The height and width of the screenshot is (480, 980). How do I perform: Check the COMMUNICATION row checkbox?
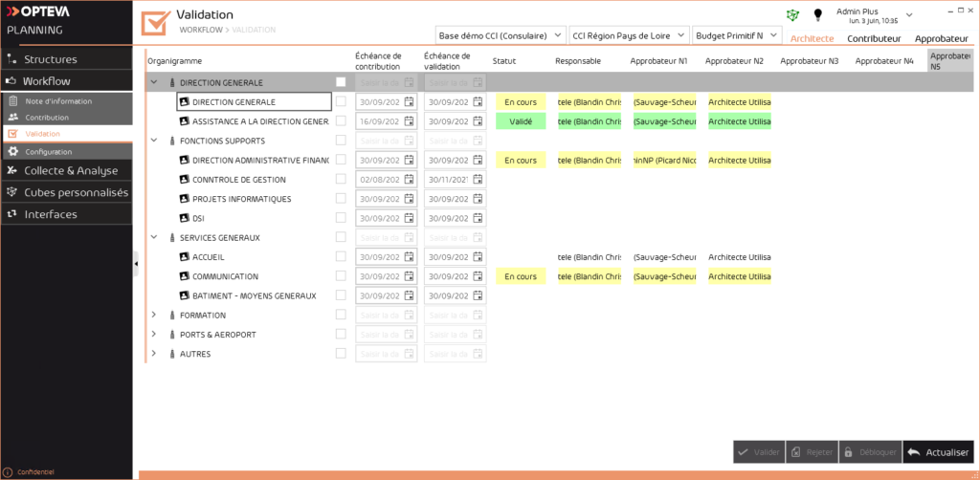tap(341, 276)
